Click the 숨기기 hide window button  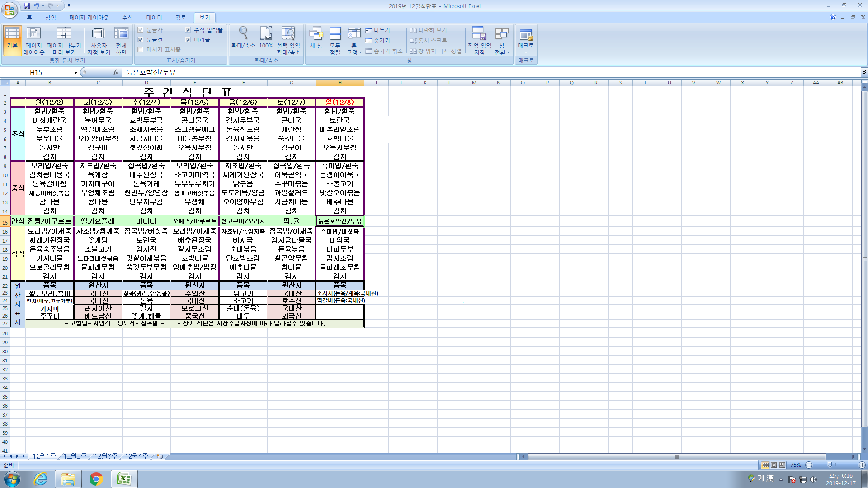(x=378, y=41)
